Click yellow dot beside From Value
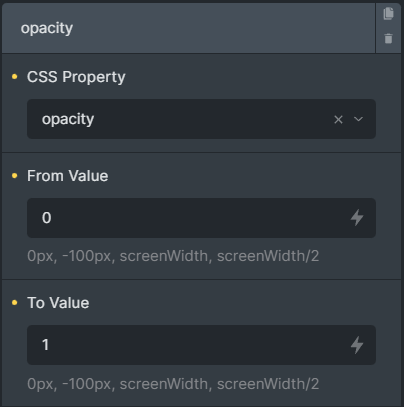404x407 pixels. [x=14, y=175]
